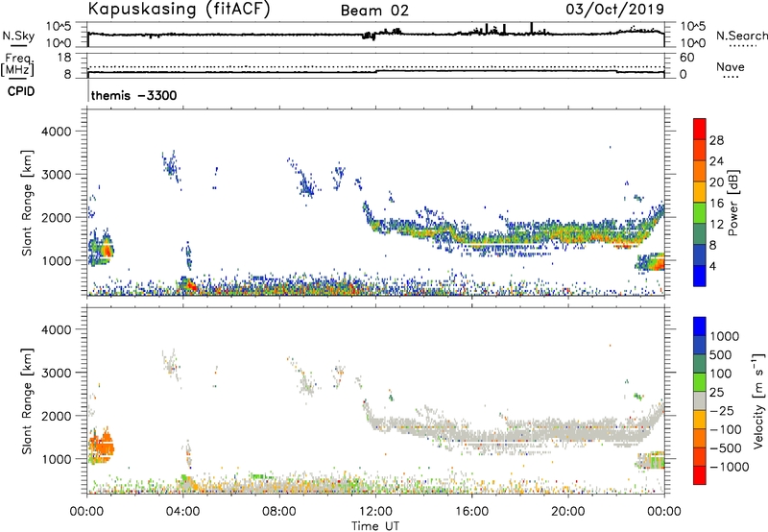Viewport: 768px width, 532px height.
Task: Click the orange velocity patch near 00:30 UT
Action: pos(102,445)
